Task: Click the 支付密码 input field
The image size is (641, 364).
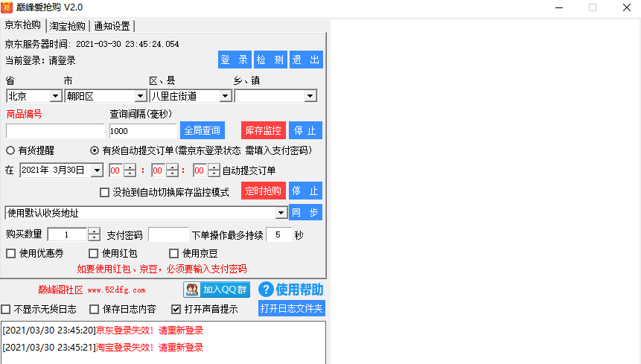Action: (x=168, y=234)
